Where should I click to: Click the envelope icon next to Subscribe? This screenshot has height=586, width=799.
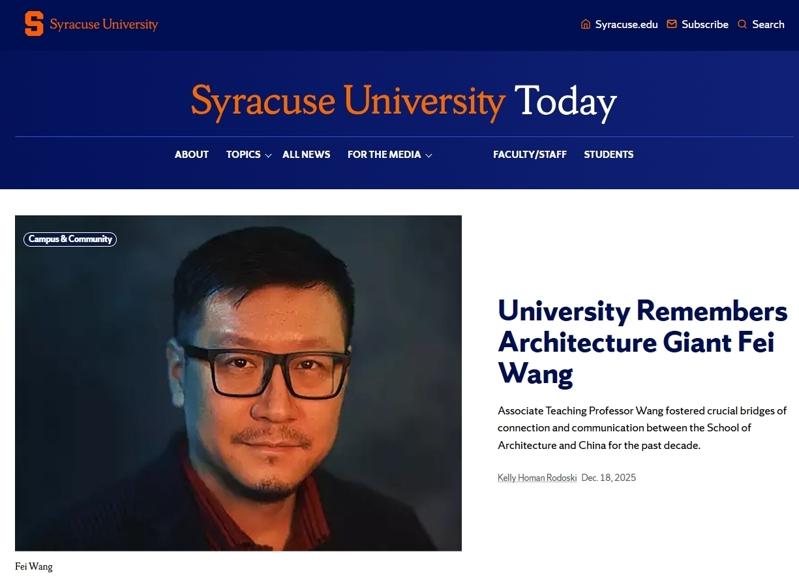coord(672,24)
